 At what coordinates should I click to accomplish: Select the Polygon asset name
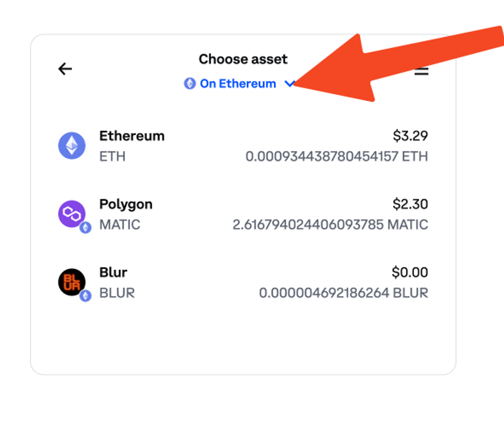pyautogui.click(x=126, y=204)
